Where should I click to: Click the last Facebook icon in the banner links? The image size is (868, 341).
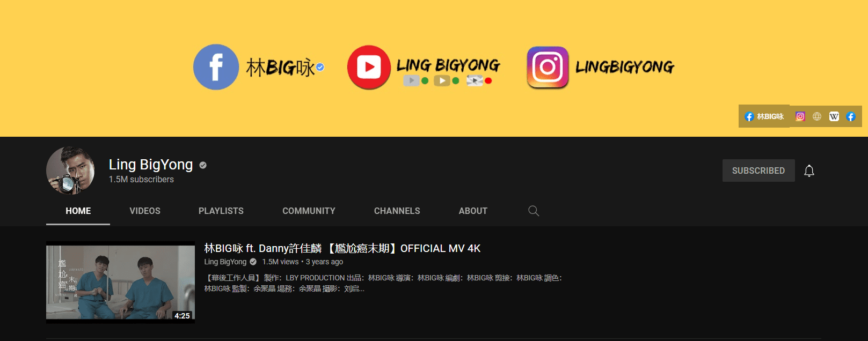pos(851,116)
